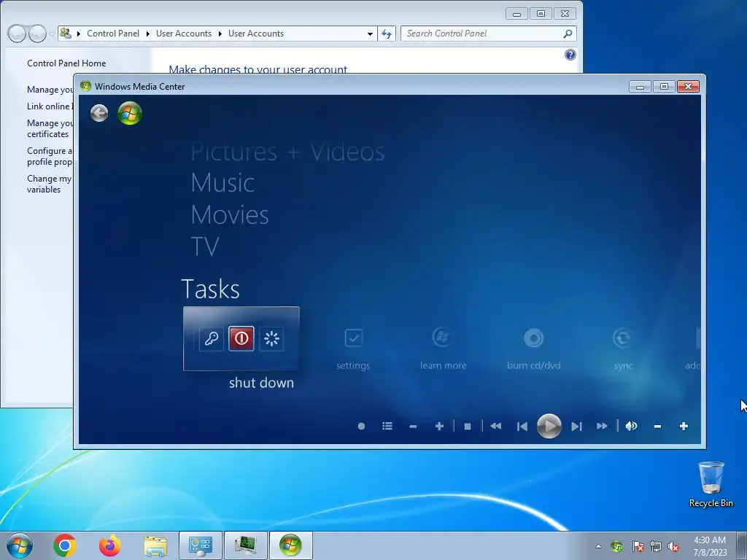Increase volume with plus button
Image resolution: width=747 pixels, height=560 pixels.
tap(684, 426)
